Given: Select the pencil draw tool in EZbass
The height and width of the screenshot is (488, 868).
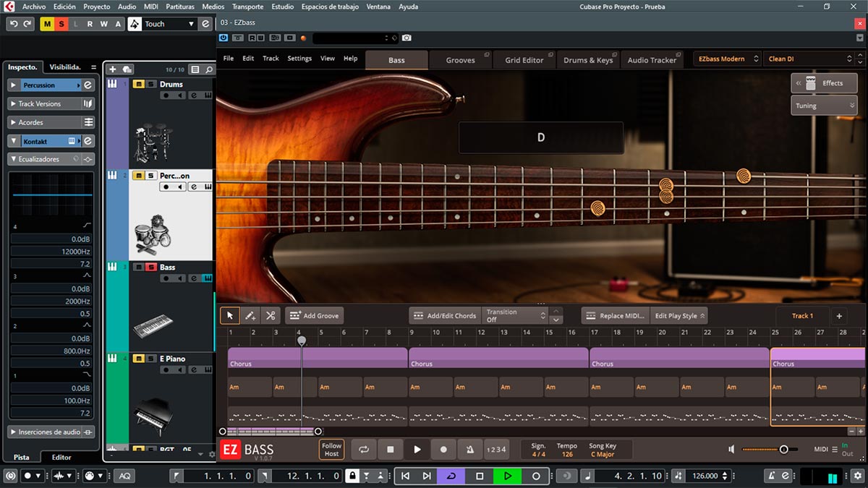Looking at the screenshot, I should 250,315.
